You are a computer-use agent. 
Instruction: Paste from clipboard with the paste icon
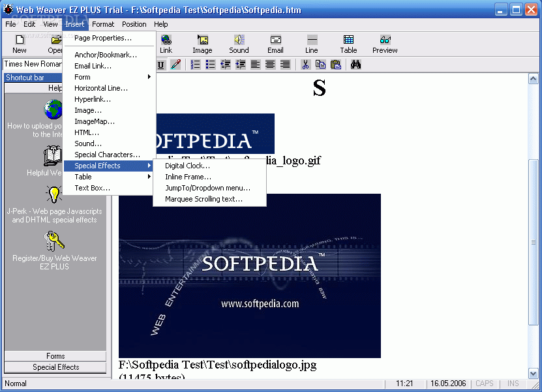pyautogui.click(x=336, y=65)
